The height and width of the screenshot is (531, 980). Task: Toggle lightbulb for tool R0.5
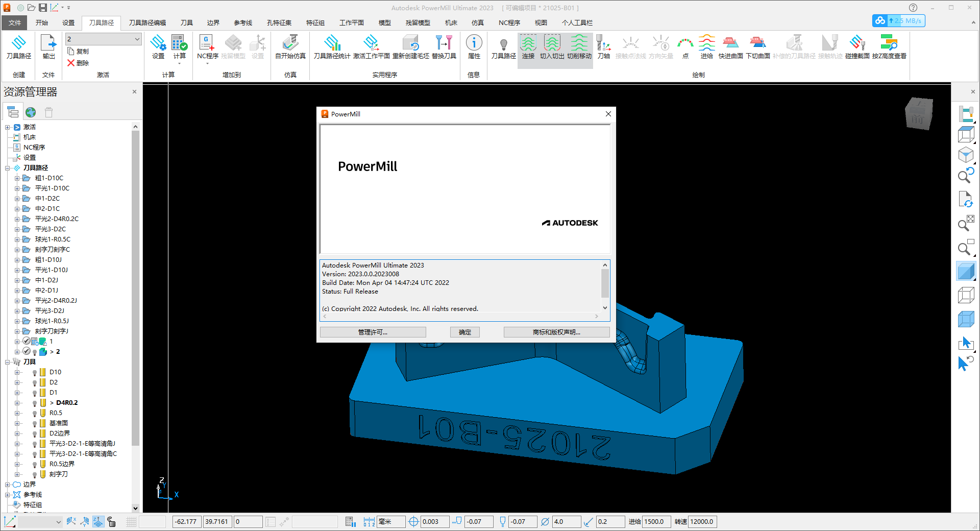pyautogui.click(x=35, y=414)
